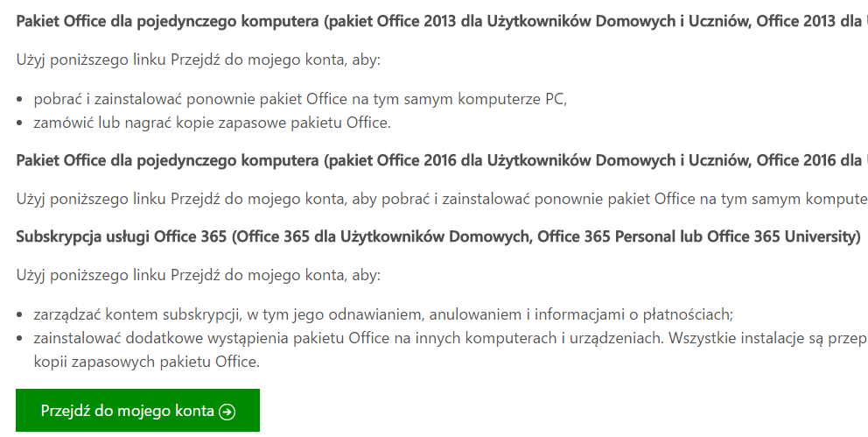Click the green Przejdź do mojego konta button
Viewport: 868px width, 437px height.
(137, 411)
